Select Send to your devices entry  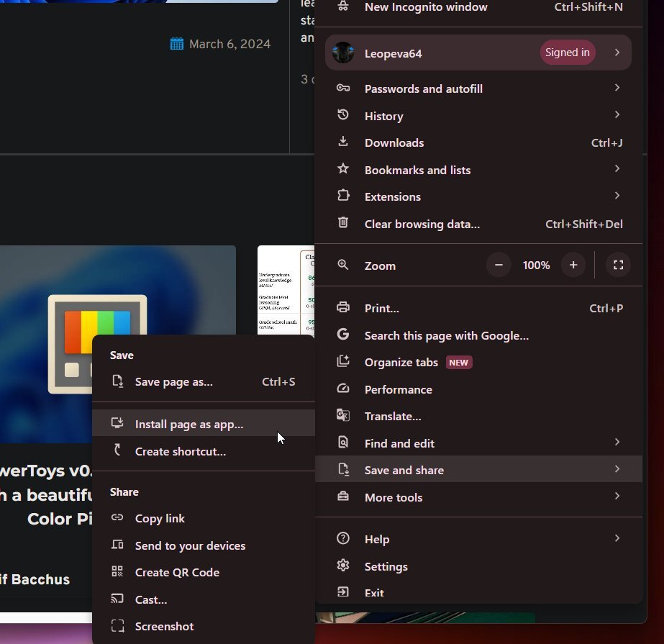click(x=204, y=545)
